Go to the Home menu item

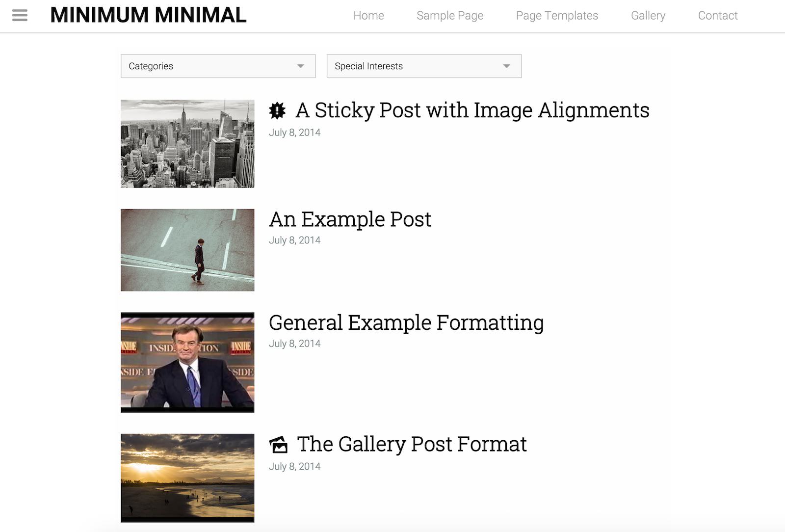click(368, 16)
